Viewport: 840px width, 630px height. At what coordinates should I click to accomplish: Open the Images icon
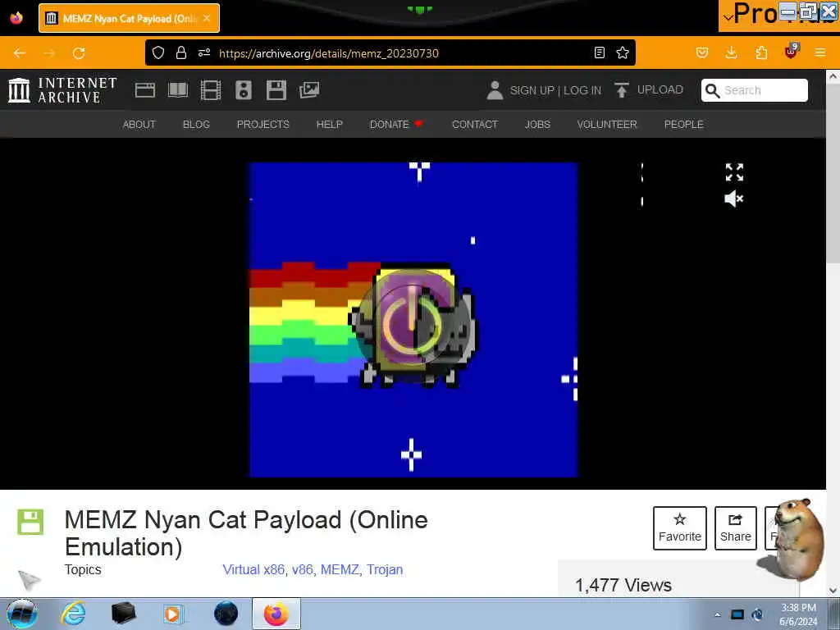(309, 90)
